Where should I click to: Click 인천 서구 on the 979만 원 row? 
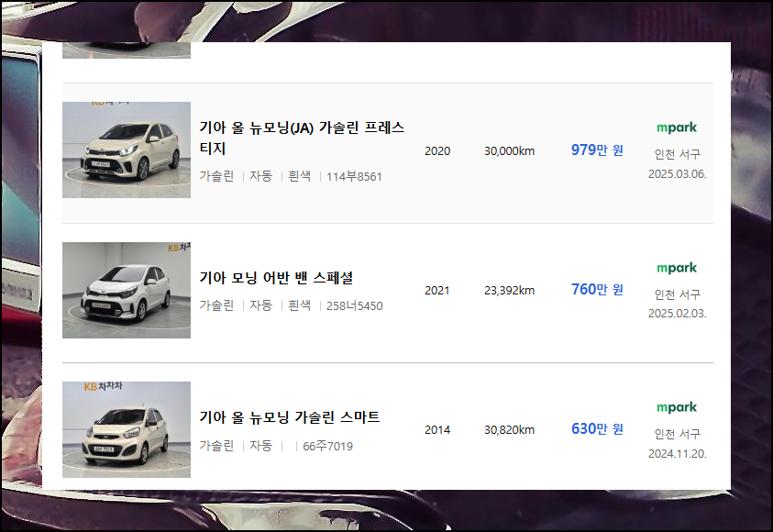(x=678, y=154)
